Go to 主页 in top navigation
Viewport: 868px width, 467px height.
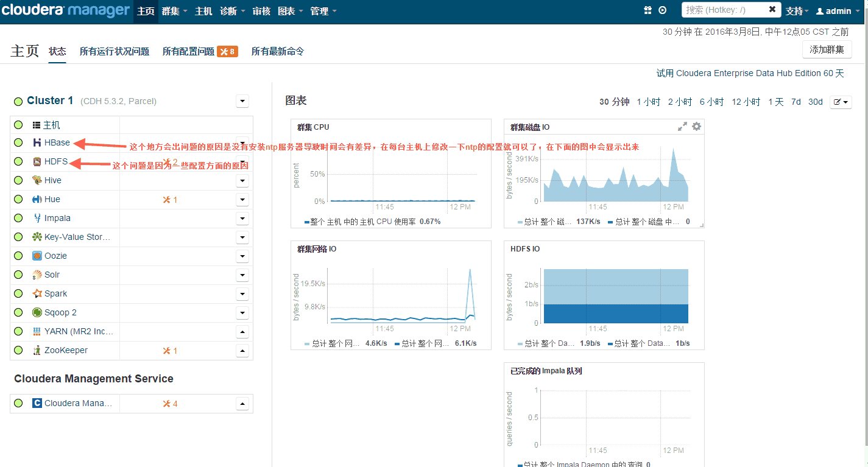146,12
